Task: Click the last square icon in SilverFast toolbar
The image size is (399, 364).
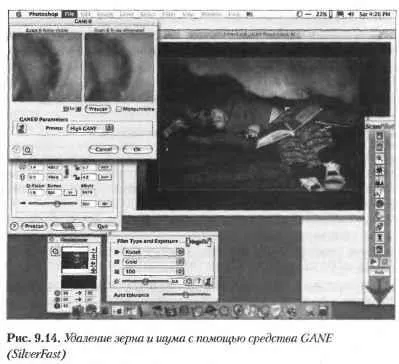Action: tap(380, 249)
